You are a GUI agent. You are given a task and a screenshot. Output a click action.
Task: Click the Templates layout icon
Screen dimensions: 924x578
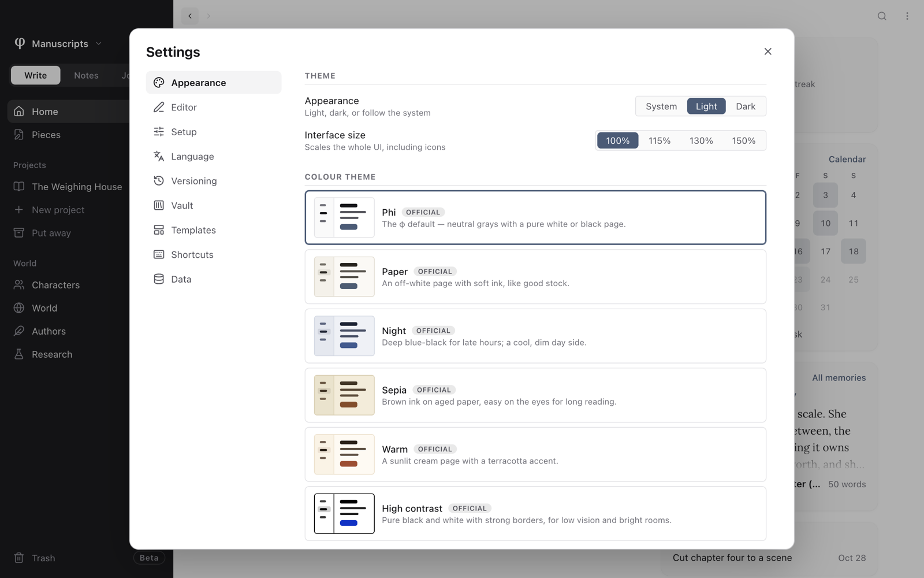pos(159,230)
